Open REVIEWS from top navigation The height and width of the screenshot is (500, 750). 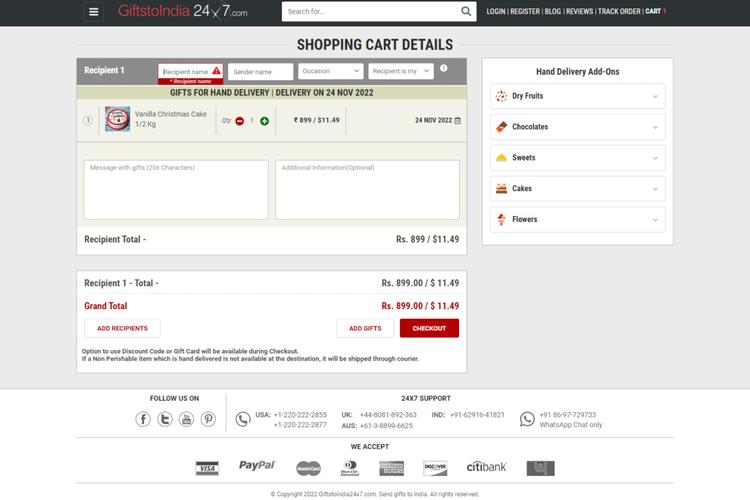click(579, 11)
